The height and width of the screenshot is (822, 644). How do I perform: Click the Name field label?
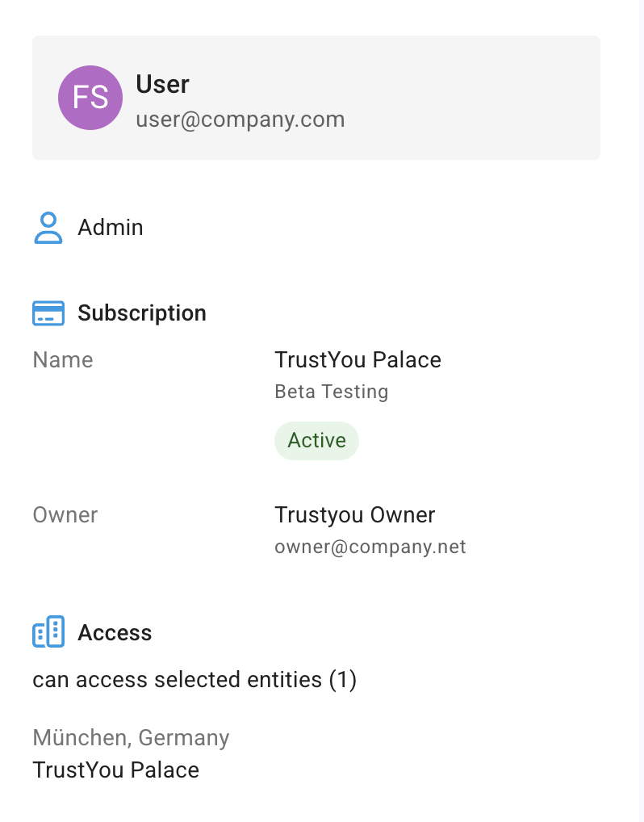(63, 360)
